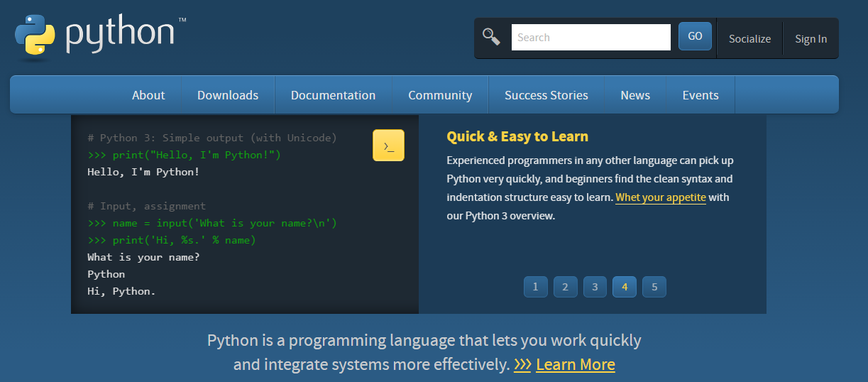Click the code line name = input(...)

click(x=212, y=223)
